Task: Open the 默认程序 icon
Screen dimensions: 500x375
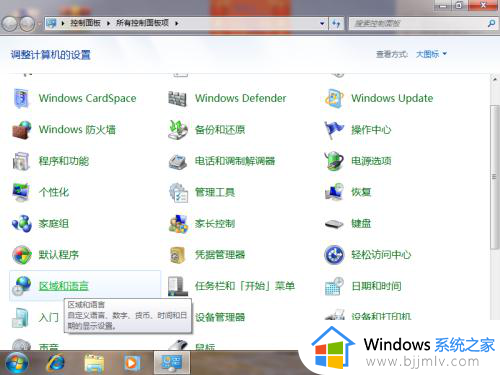Action: [22, 255]
